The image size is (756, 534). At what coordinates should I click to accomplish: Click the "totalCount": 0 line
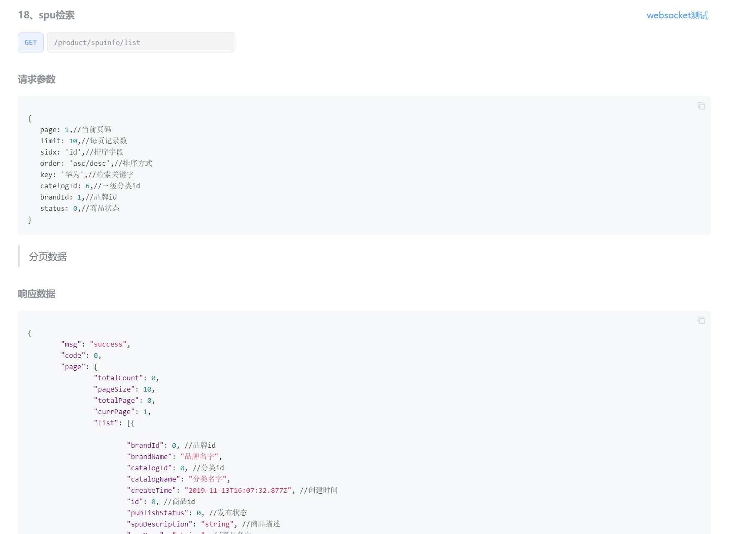click(x=126, y=378)
